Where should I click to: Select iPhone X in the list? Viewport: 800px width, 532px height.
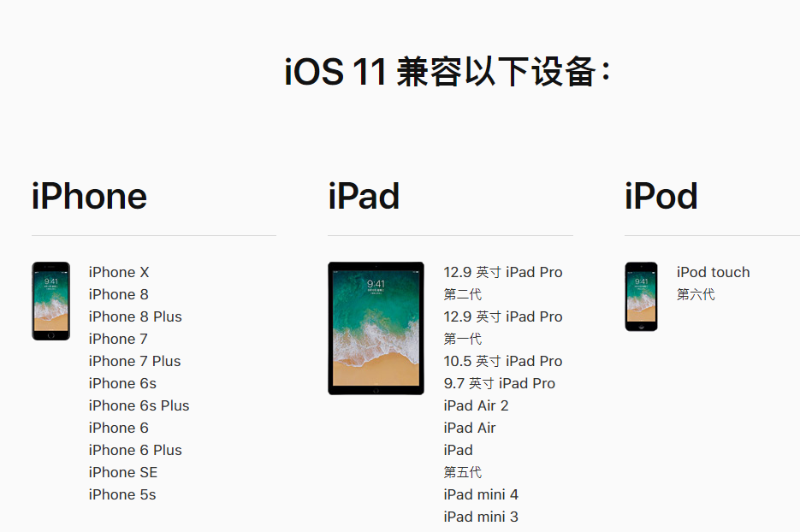pyautogui.click(x=119, y=272)
